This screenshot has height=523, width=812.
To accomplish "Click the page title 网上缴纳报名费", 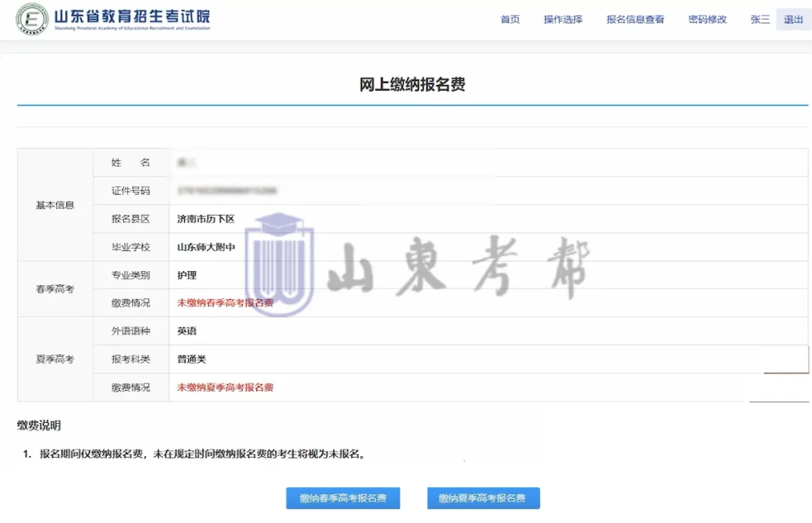I will (x=412, y=84).
